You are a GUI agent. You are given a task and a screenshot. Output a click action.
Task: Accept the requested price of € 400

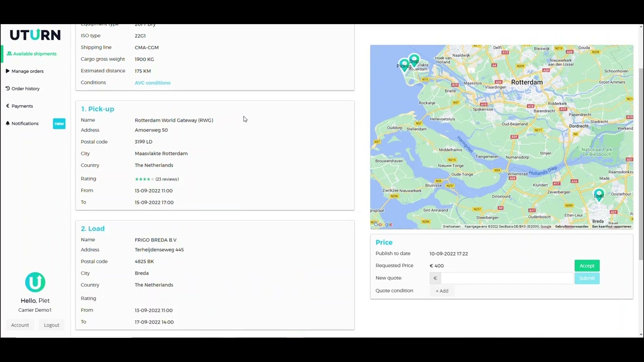coord(587,266)
